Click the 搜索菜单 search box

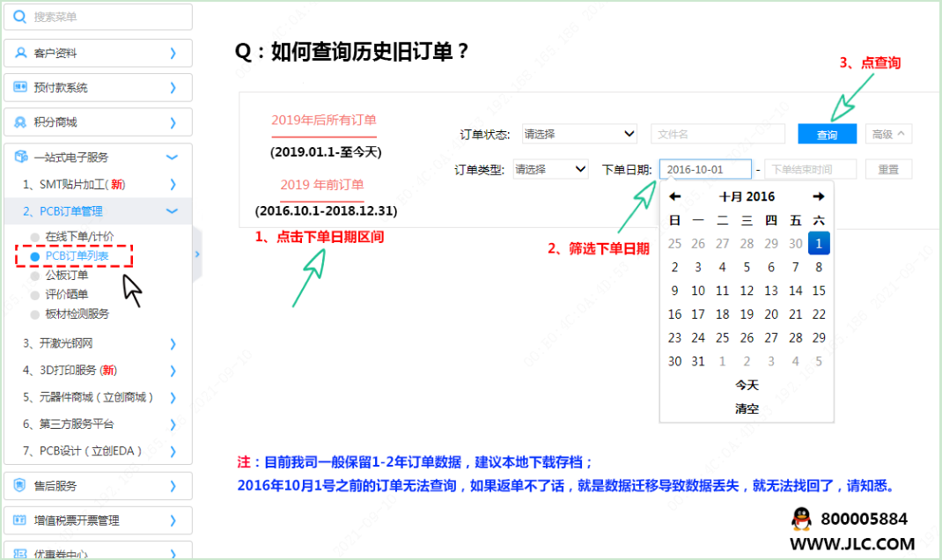(98, 17)
